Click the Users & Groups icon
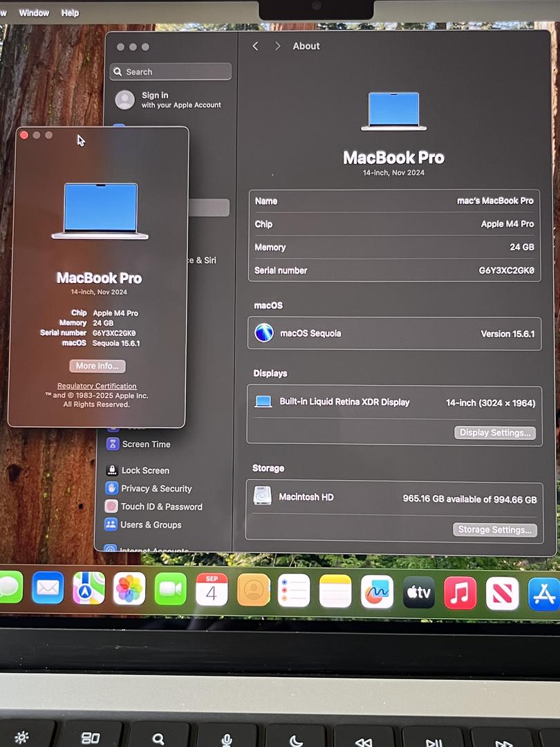The height and width of the screenshot is (747, 560). pyautogui.click(x=111, y=524)
